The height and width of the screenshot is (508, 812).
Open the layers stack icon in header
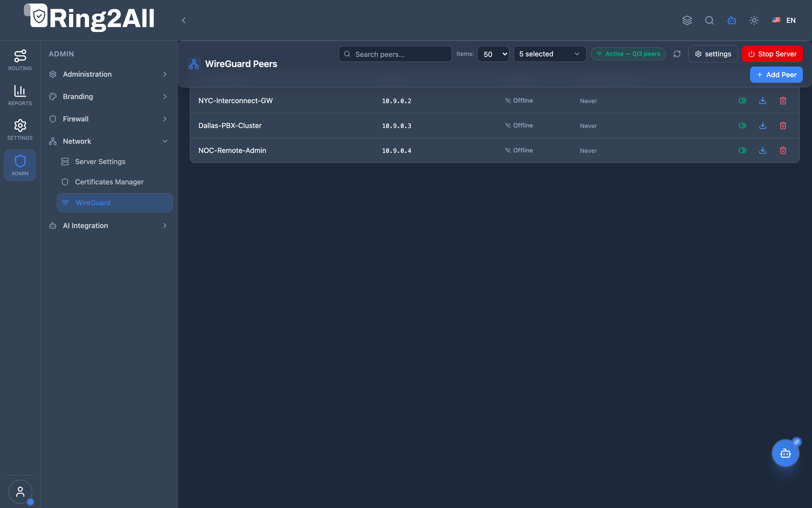click(x=687, y=21)
